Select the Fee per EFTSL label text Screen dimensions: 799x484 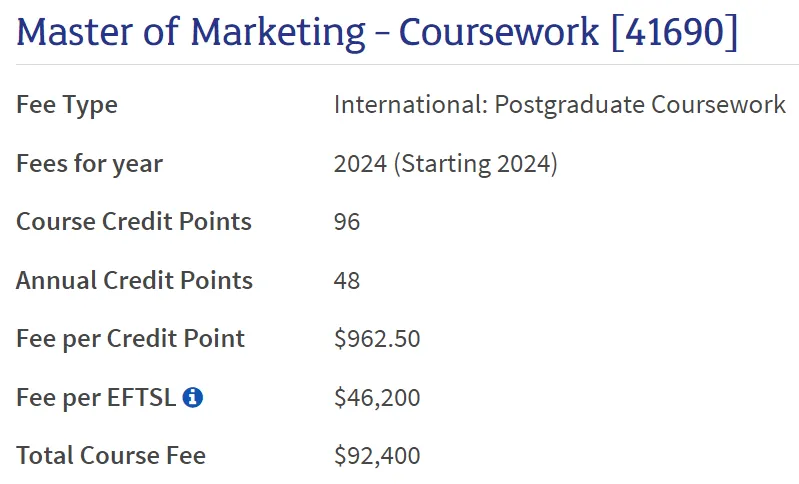point(96,397)
